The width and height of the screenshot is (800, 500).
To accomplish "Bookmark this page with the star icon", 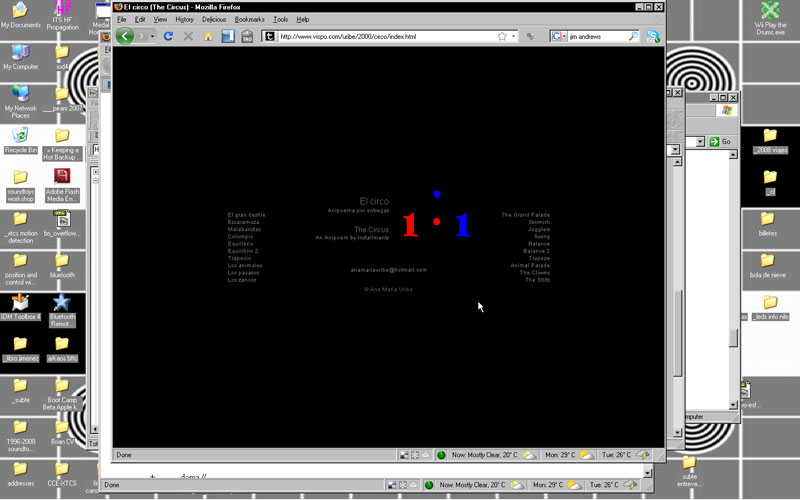I will 502,36.
